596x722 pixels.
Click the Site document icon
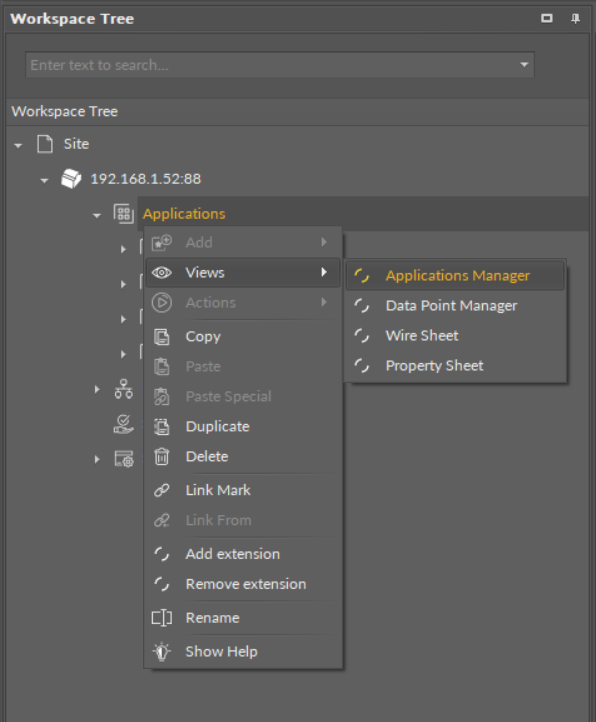[45, 144]
